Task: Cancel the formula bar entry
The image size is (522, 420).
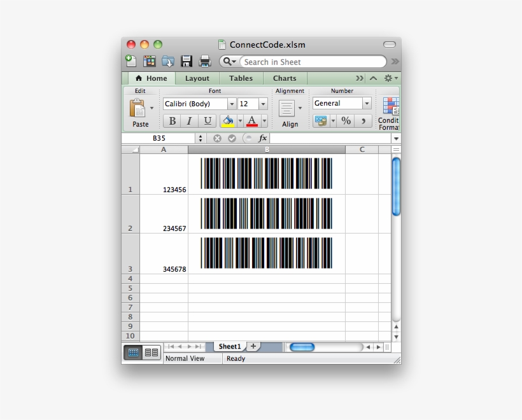Action: coord(217,139)
